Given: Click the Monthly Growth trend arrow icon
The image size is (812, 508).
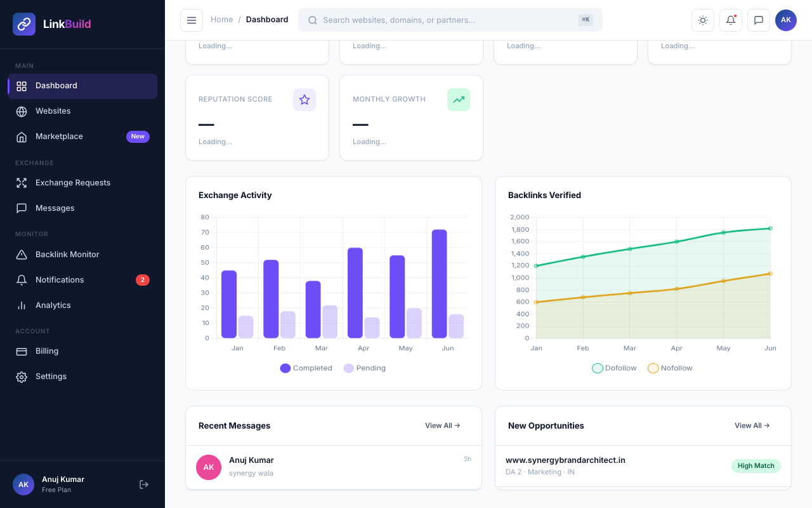Looking at the screenshot, I should [x=459, y=100].
